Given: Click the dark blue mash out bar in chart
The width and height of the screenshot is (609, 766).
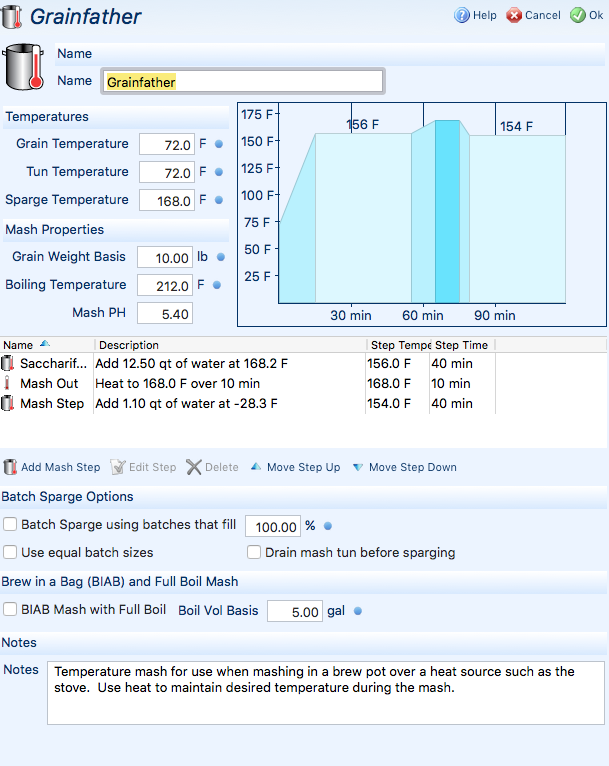Looking at the screenshot, I should click(x=447, y=212).
